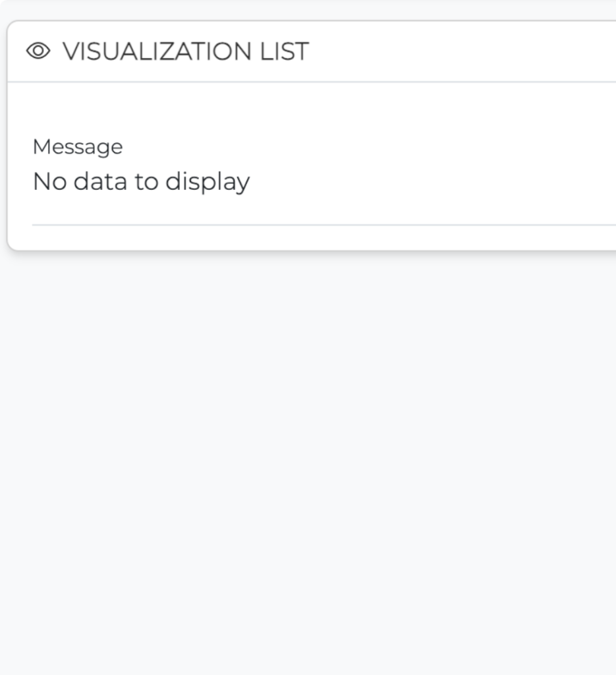
Task: Click the eye icon beside VISUALIZATION LIST
Action: pos(38,51)
